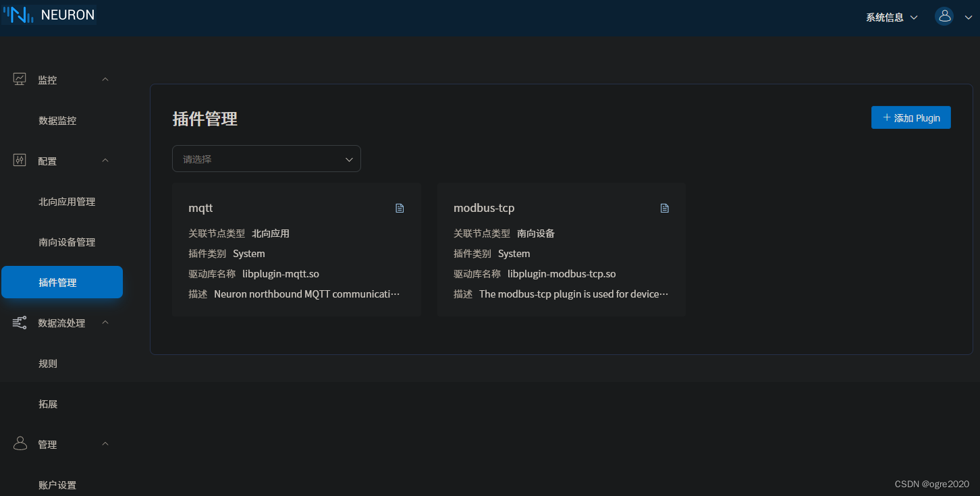Open the modbus-tcp plugin document icon
Viewport: 980px width, 496px height.
click(664, 208)
